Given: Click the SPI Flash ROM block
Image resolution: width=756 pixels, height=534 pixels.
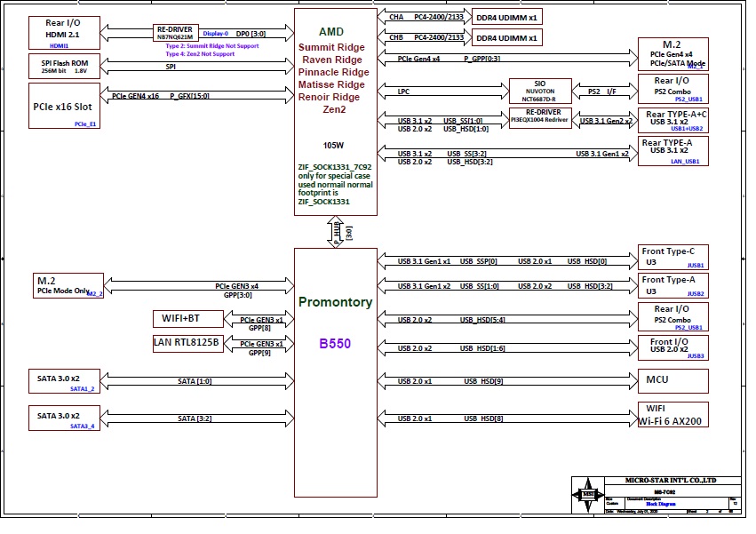Looking at the screenshot, I should pos(64,66).
